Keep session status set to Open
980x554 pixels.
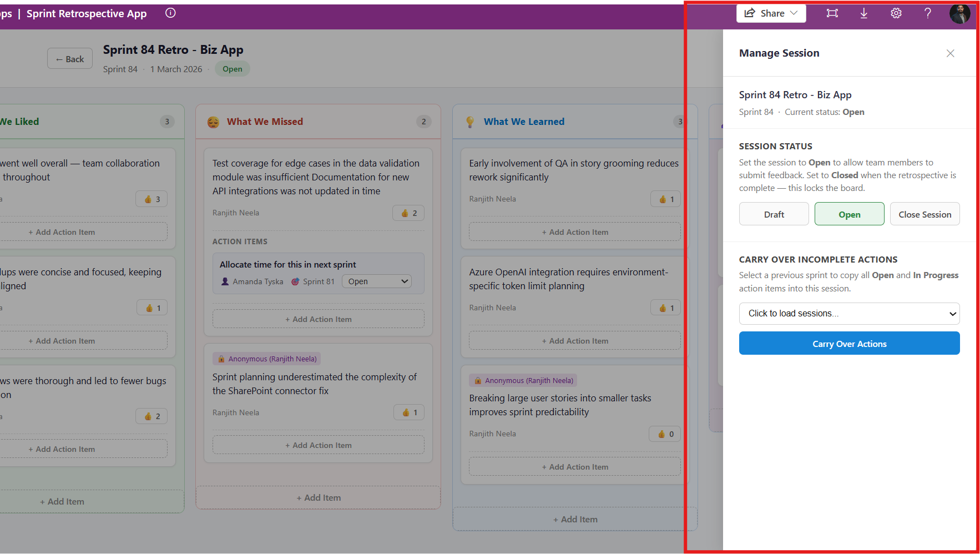tap(849, 214)
